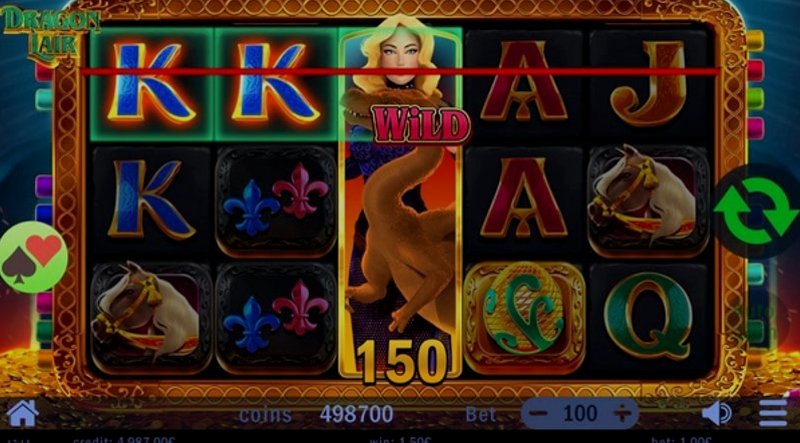Click the Dragon Lair logo

(x=49, y=33)
